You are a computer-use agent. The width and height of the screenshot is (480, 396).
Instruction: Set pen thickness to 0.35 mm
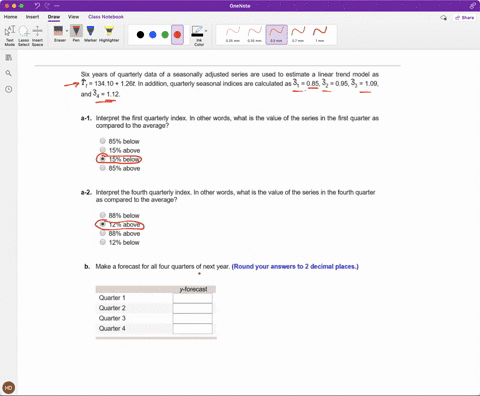pos(254,35)
